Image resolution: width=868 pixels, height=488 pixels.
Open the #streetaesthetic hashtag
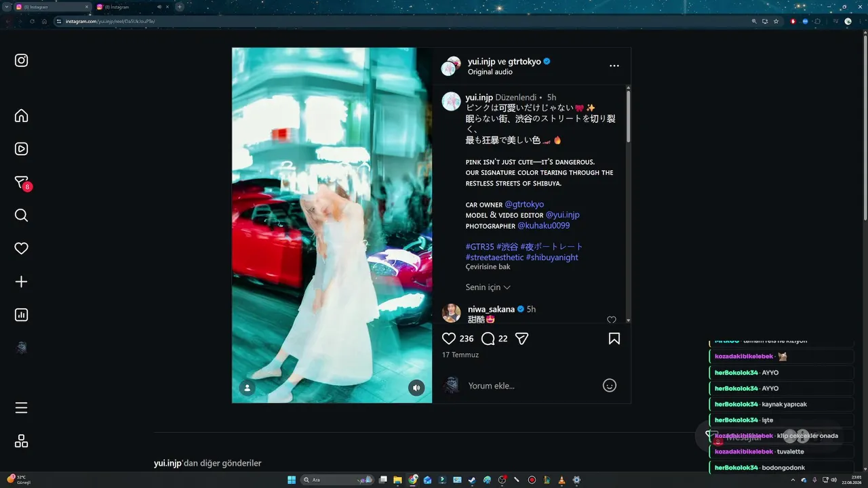(494, 258)
